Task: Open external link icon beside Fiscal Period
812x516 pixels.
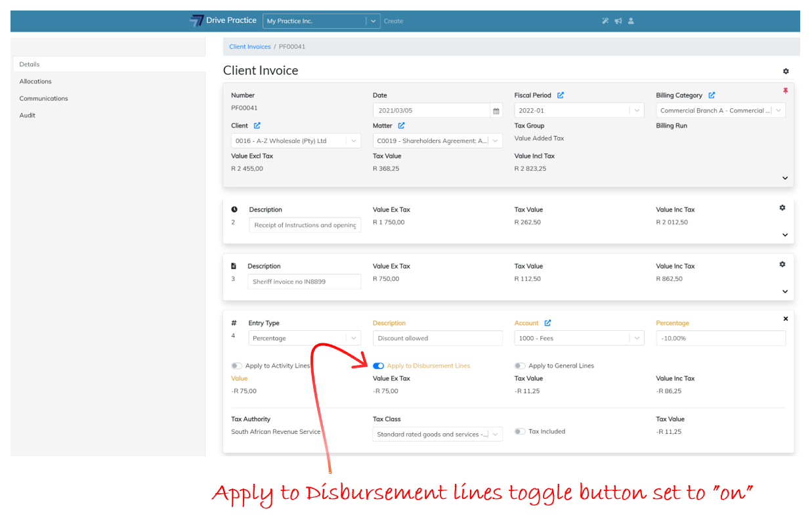Action: pyautogui.click(x=561, y=95)
